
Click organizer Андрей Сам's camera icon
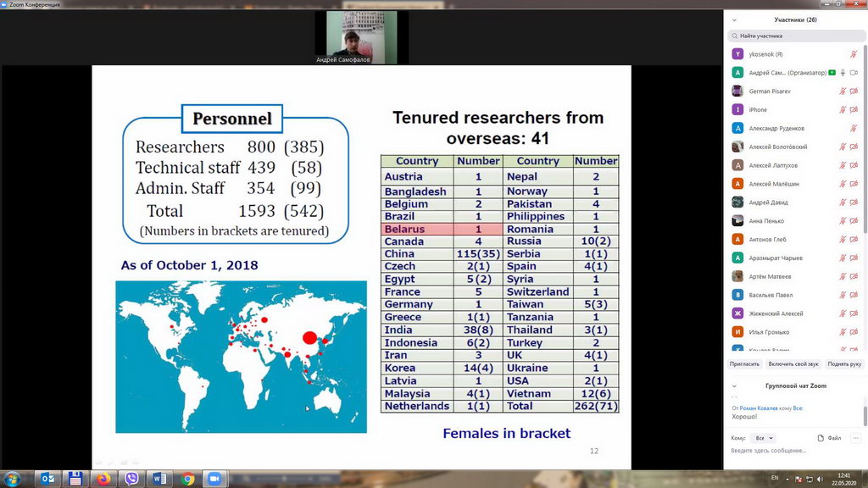tap(854, 73)
